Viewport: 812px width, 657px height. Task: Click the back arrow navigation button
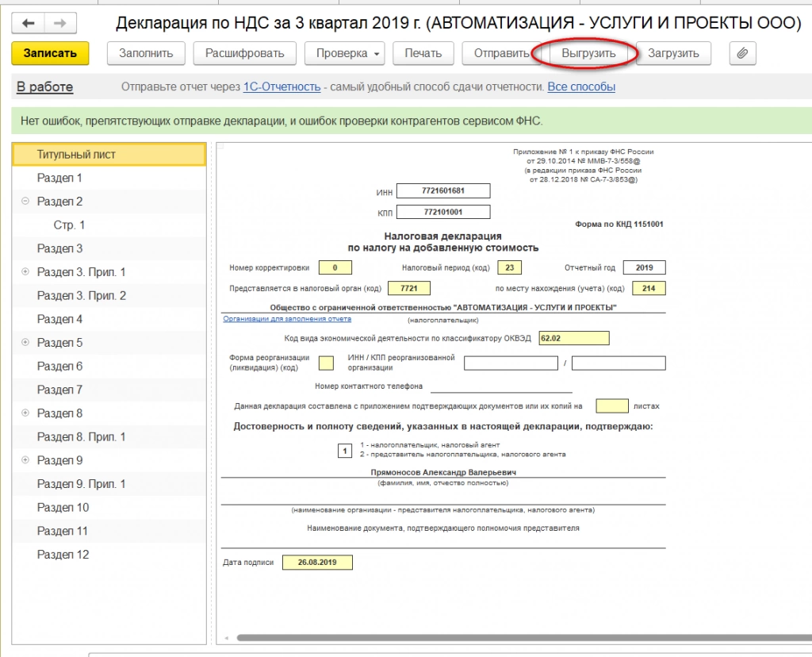click(x=28, y=23)
